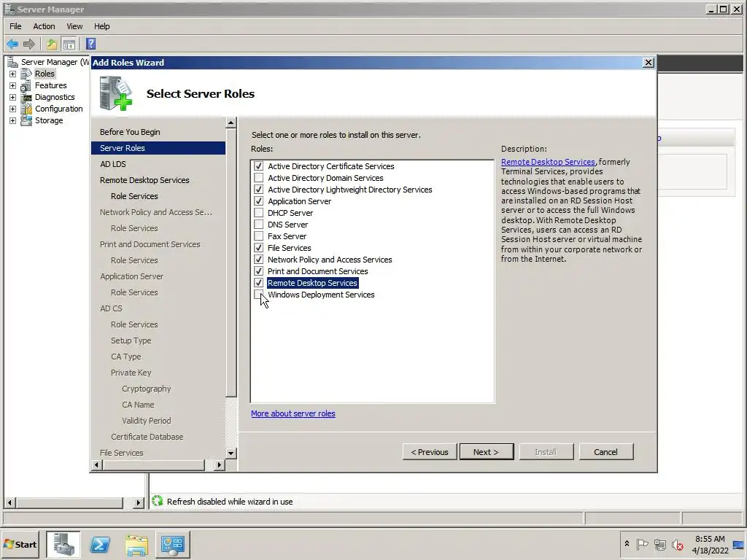Go to Remote Desktop Services wizard step
747x560 pixels.
click(144, 180)
